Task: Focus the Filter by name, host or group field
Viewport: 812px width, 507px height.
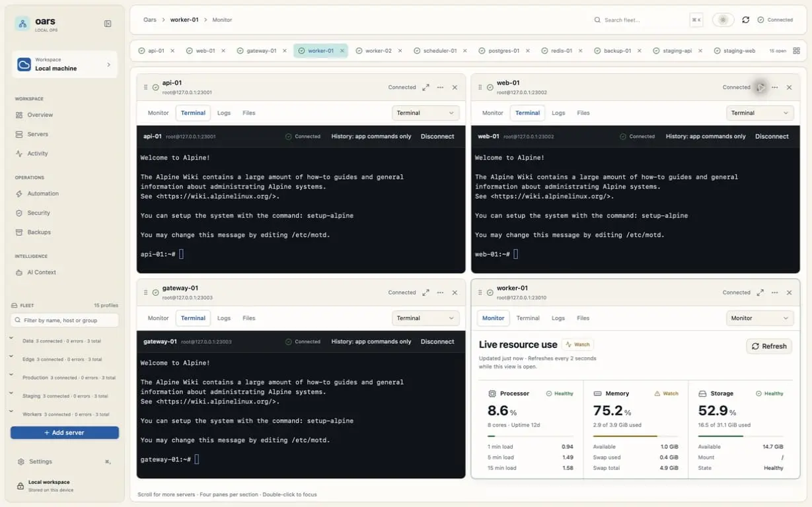Action: tap(64, 320)
